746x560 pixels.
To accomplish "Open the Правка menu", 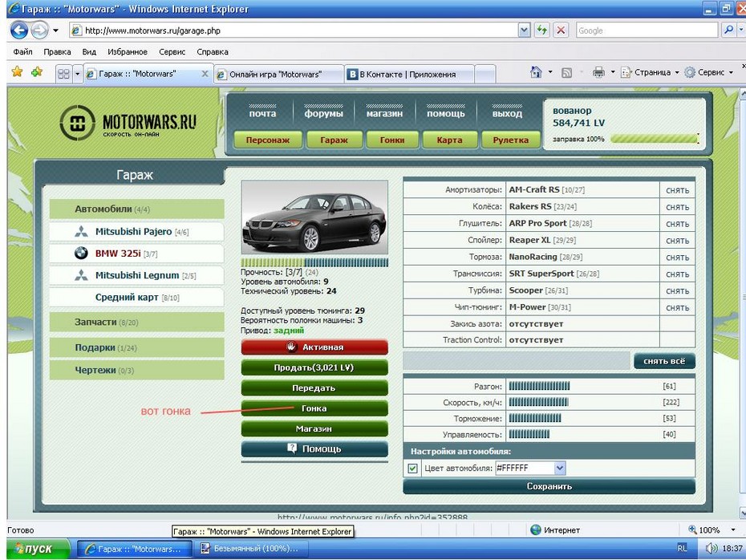I will tap(57, 52).
